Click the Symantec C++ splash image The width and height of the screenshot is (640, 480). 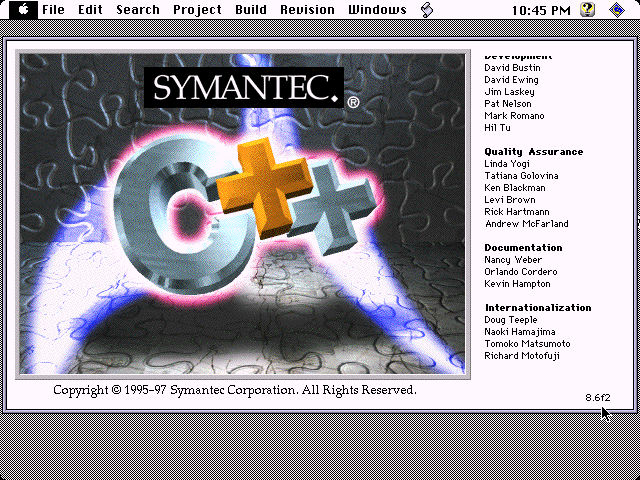click(x=242, y=214)
